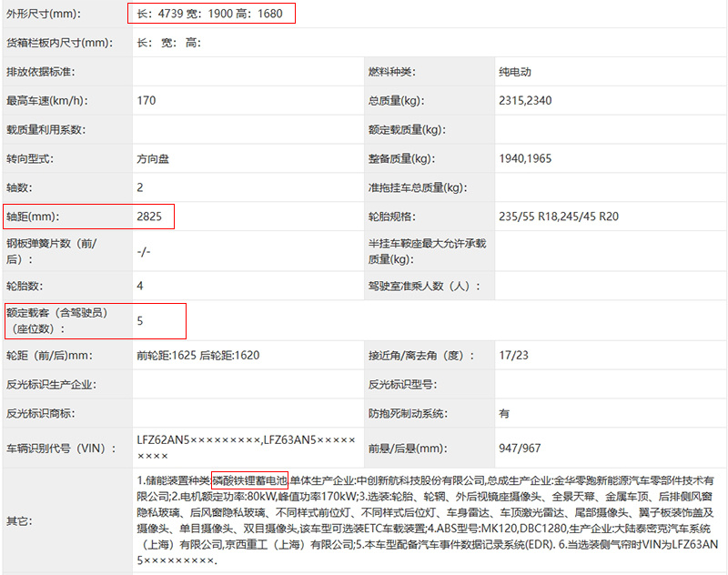Select the 磷酸铁锂蓄电池 battery type text
The width and height of the screenshot is (728, 575).
pyautogui.click(x=249, y=480)
